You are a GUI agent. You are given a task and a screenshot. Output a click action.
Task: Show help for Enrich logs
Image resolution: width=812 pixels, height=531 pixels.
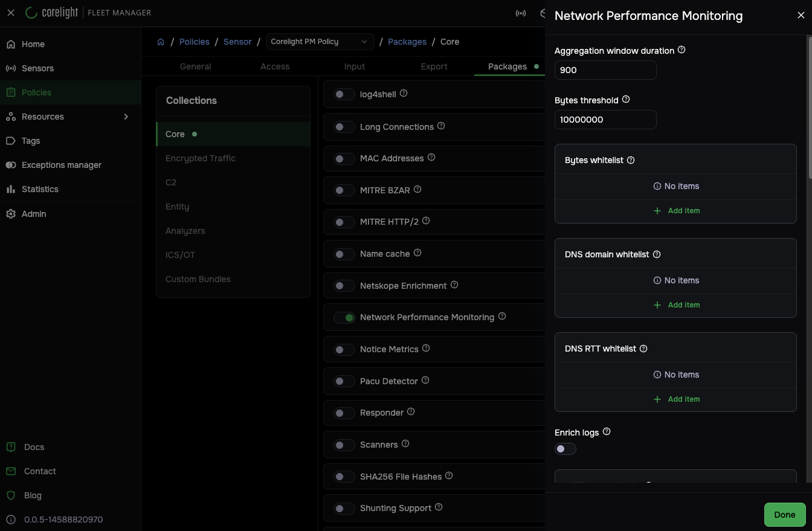point(607,432)
